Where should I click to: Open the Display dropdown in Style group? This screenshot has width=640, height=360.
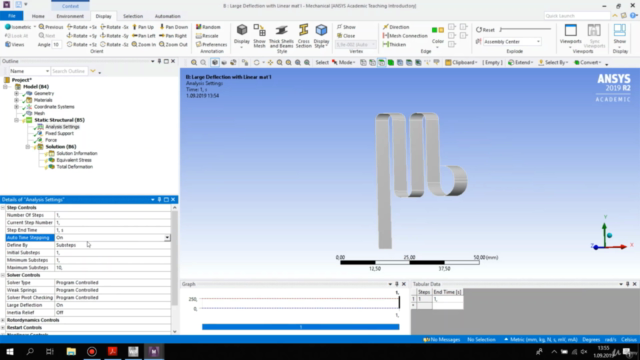coord(242,47)
